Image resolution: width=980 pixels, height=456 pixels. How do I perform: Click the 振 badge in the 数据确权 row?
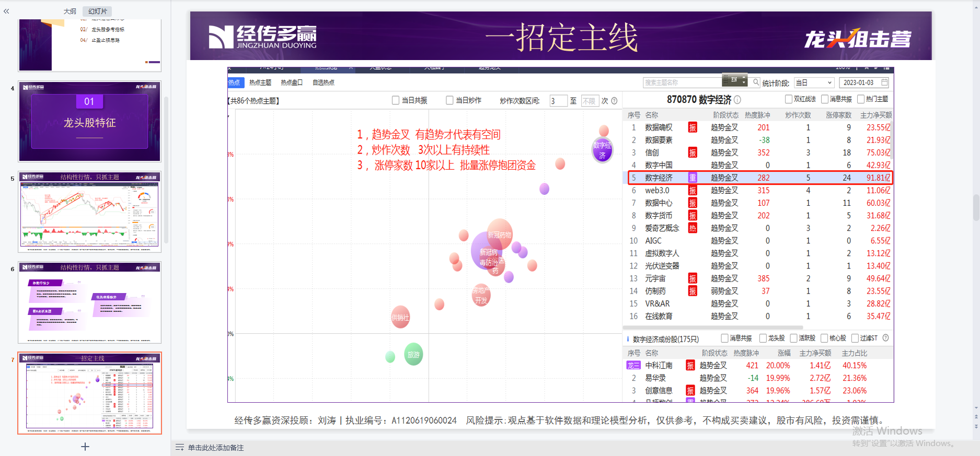pos(693,127)
